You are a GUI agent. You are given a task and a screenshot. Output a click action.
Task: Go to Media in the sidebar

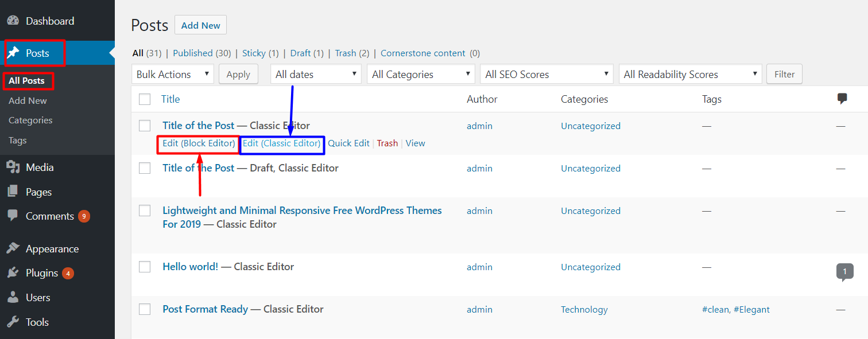40,167
